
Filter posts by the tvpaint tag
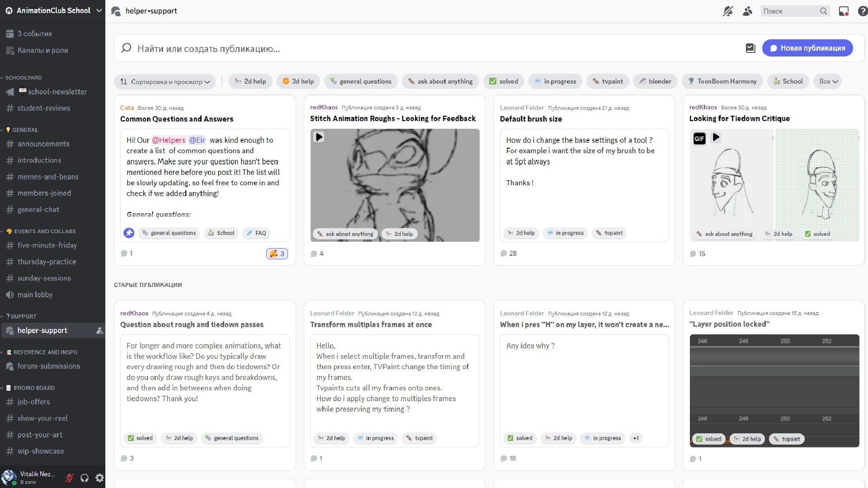[x=608, y=81]
